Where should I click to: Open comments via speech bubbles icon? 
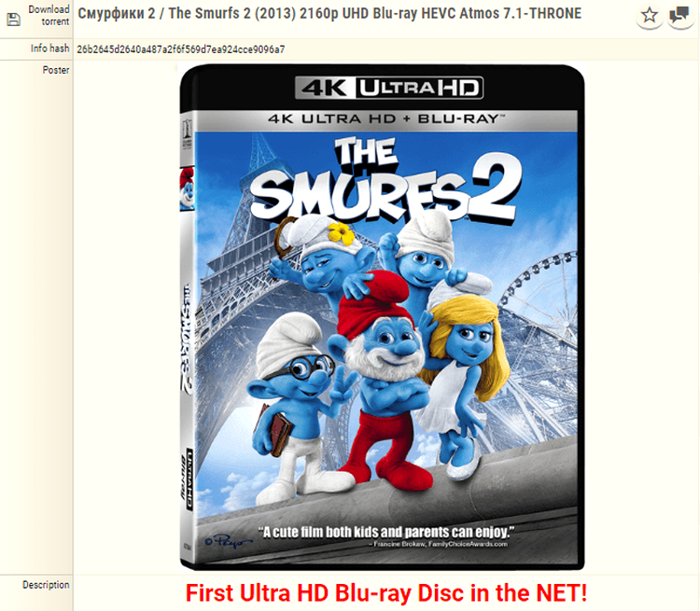(x=679, y=16)
